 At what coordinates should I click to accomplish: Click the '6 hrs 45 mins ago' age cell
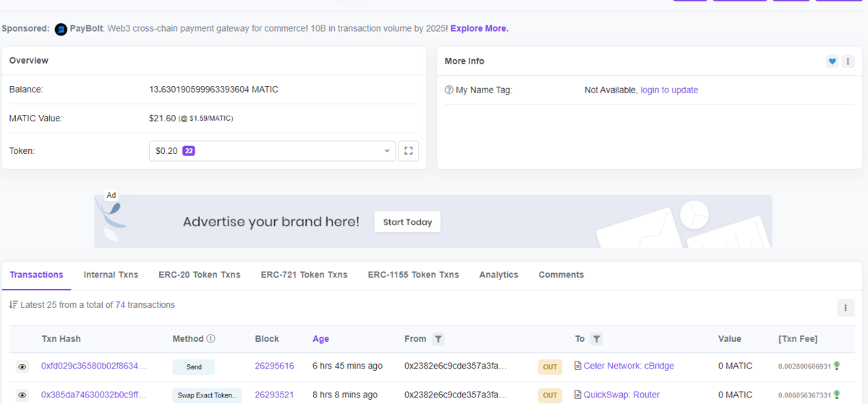point(347,366)
